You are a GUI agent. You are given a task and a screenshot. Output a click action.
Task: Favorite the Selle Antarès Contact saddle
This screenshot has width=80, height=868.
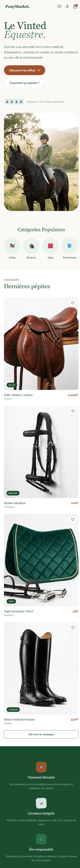click(x=73, y=303)
